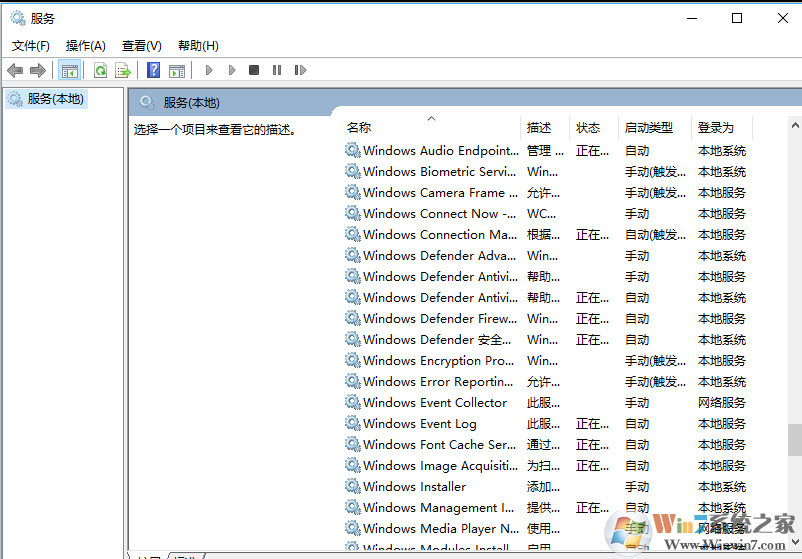This screenshot has width=802, height=559.
Task: Click the gear icon of Windows Audio Endpoint
Action: point(352,150)
